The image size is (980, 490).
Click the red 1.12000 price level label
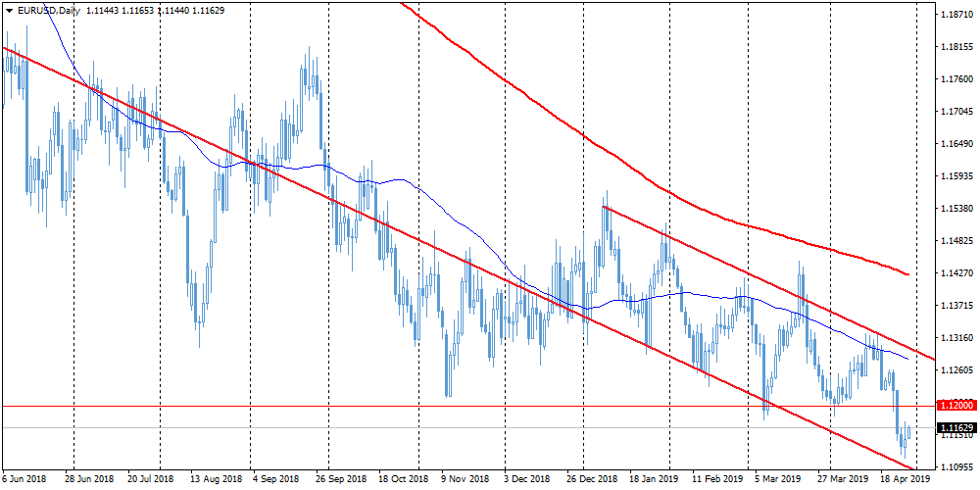point(956,406)
